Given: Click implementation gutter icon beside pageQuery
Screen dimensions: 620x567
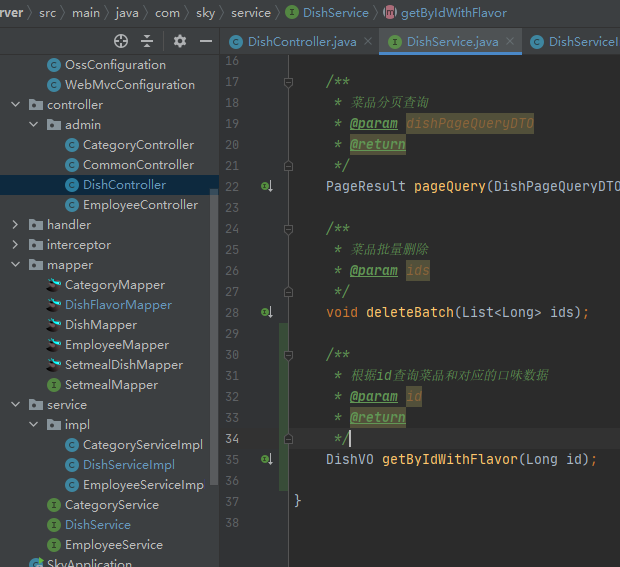Looking at the screenshot, I should 267,186.
